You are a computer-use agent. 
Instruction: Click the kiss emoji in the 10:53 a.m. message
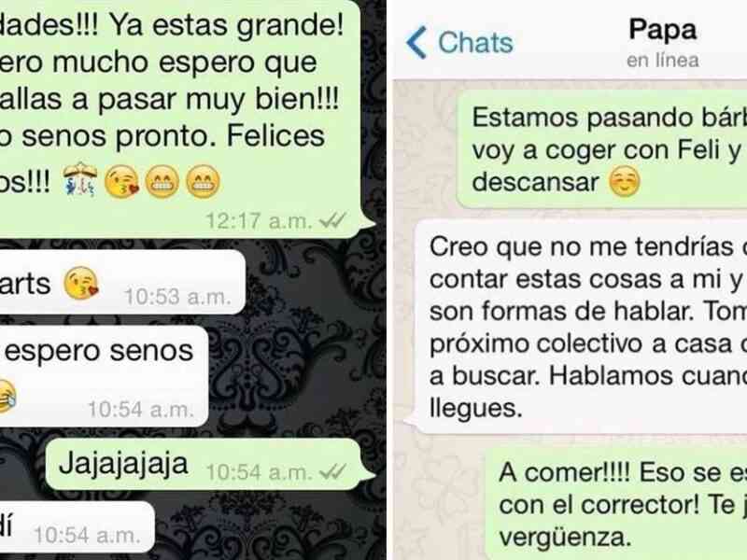pos(81,283)
